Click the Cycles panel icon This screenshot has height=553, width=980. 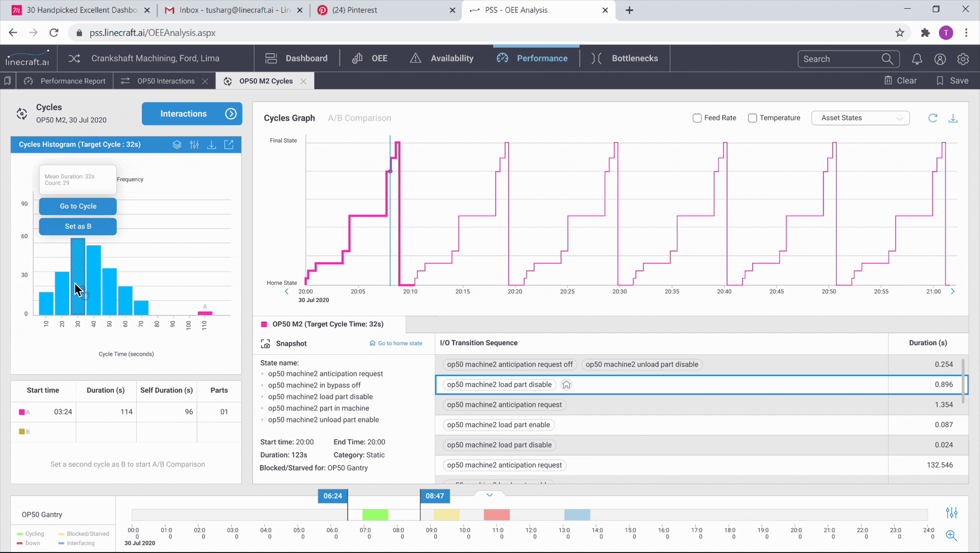click(x=22, y=114)
